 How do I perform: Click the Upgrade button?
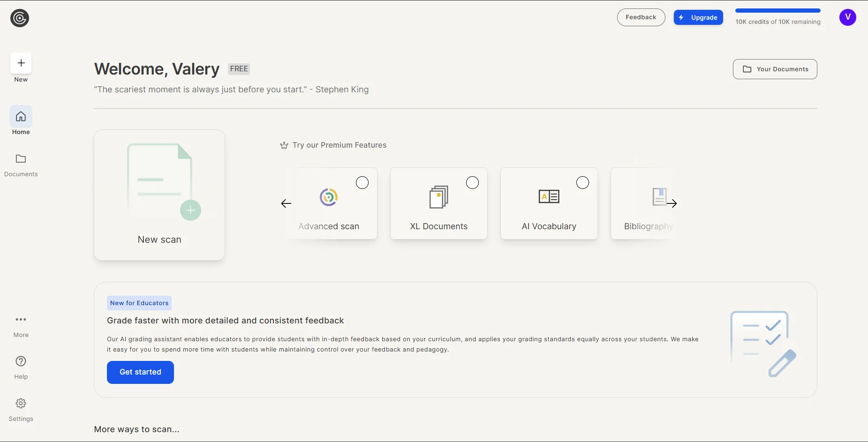click(698, 17)
